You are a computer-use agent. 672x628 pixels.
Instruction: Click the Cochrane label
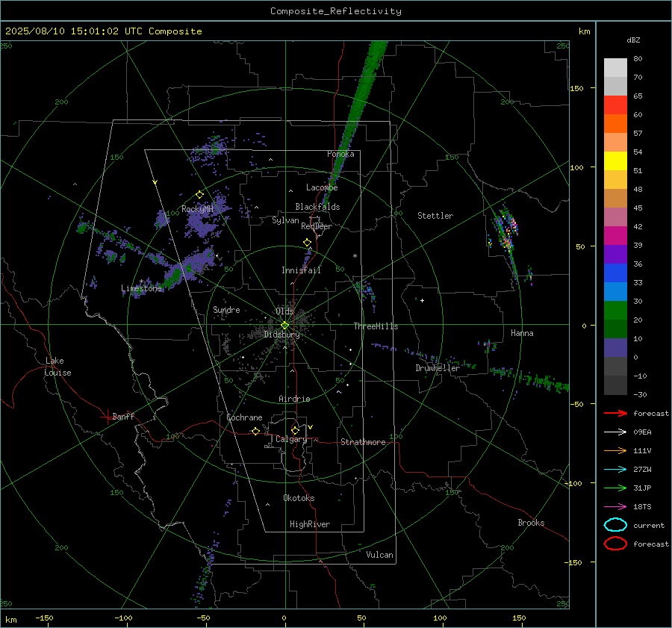(x=244, y=417)
